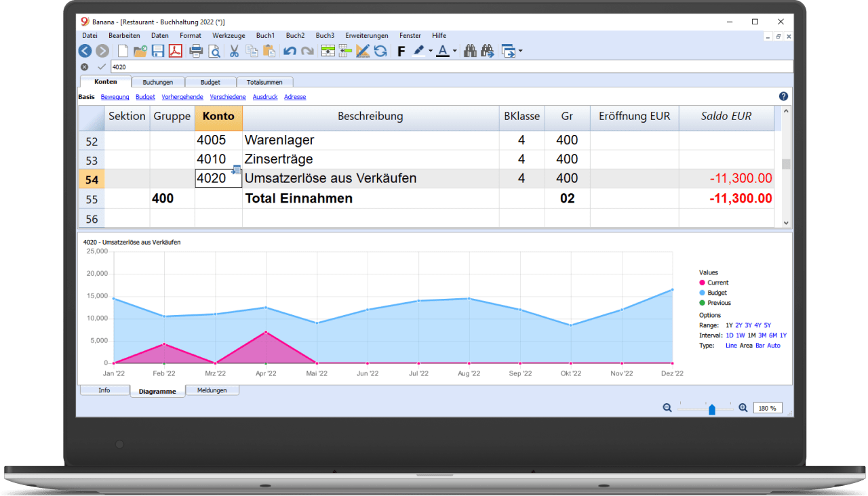Screen dimensions: 868x496
Task: Select the Verschiedene view link
Action: pyautogui.click(x=228, y=97)
